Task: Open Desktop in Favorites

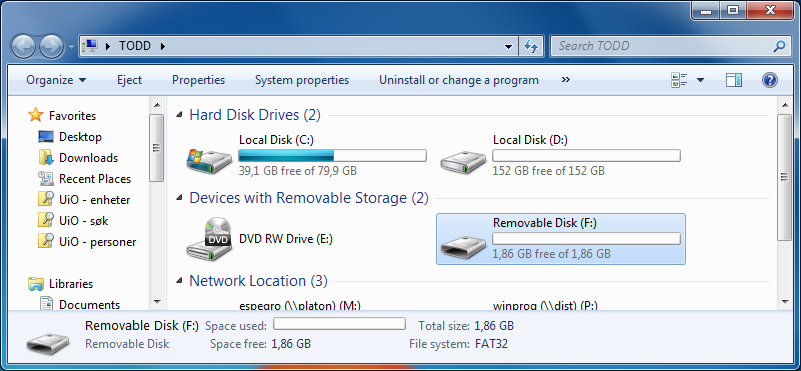Action: tap(80, 137)
